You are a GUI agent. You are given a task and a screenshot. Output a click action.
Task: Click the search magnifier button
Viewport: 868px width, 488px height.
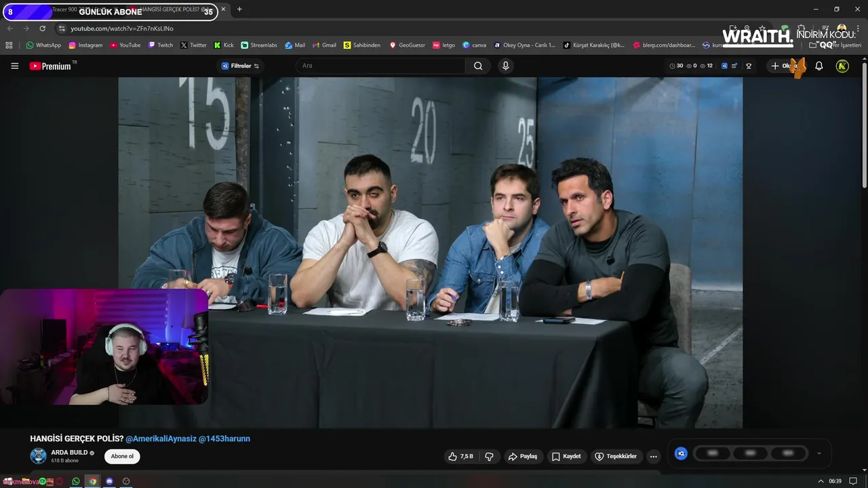click(x=478, y=66)
